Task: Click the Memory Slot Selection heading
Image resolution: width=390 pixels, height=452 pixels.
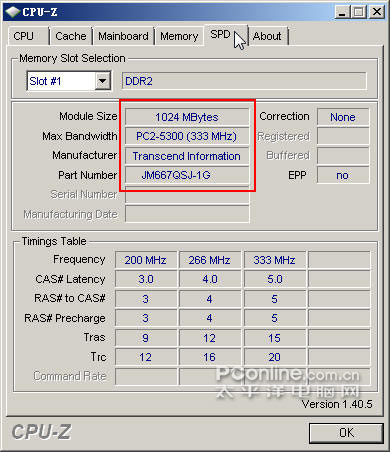Action: pyautogui.click(x=72, y=58)
